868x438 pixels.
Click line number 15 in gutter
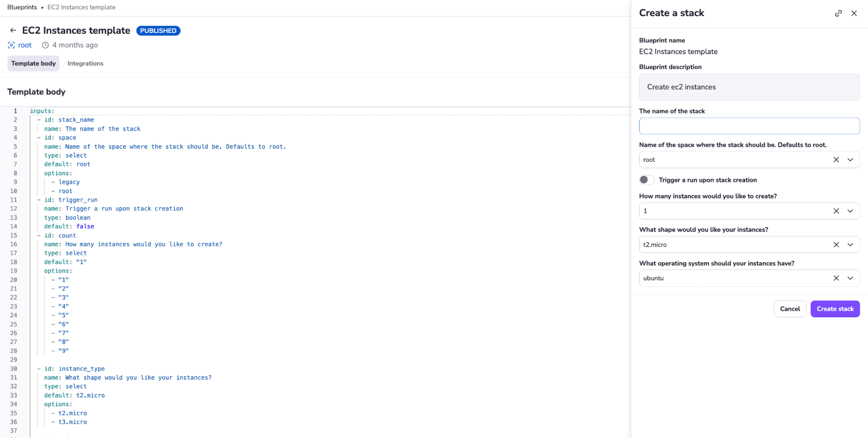[x=13, y=236]
